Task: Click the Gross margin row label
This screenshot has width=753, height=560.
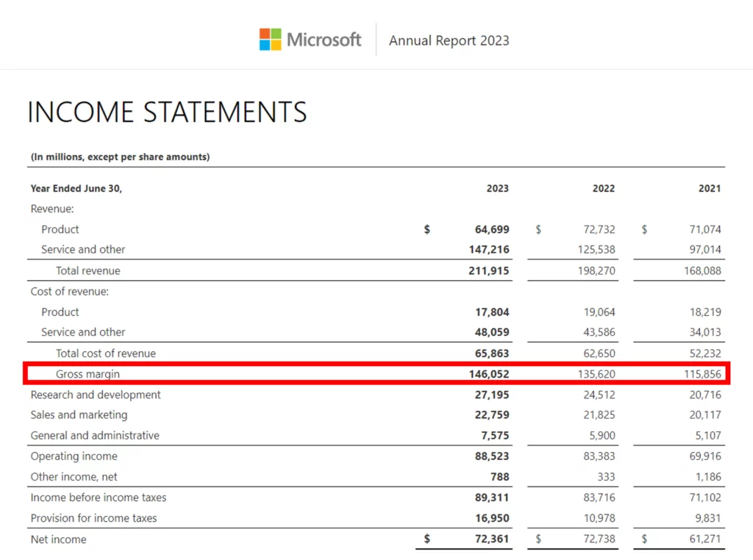Action: [88, 374]
